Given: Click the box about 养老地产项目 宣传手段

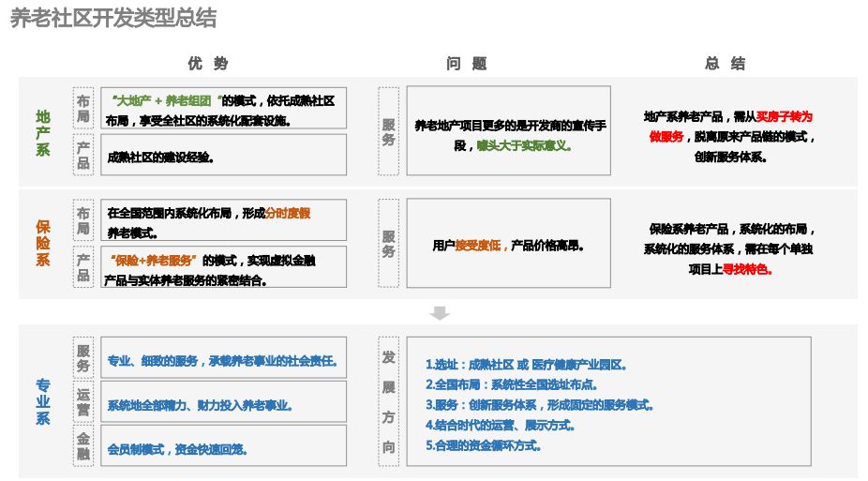Looking at the screenshot, I should pos(509,131).
